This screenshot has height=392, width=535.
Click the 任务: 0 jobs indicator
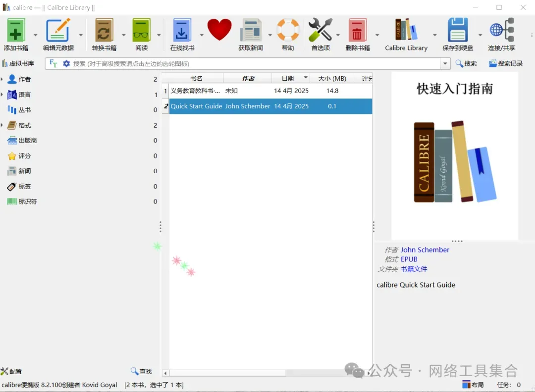(x=509, y=385)
